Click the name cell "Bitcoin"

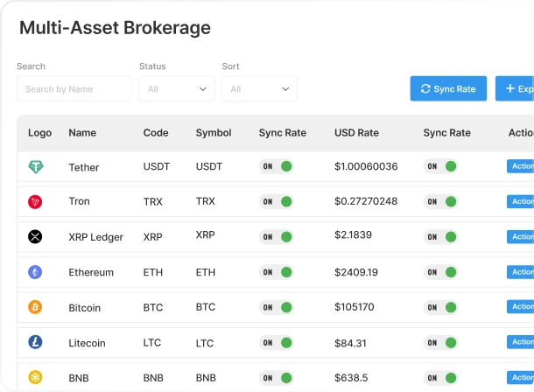(84, 308)
